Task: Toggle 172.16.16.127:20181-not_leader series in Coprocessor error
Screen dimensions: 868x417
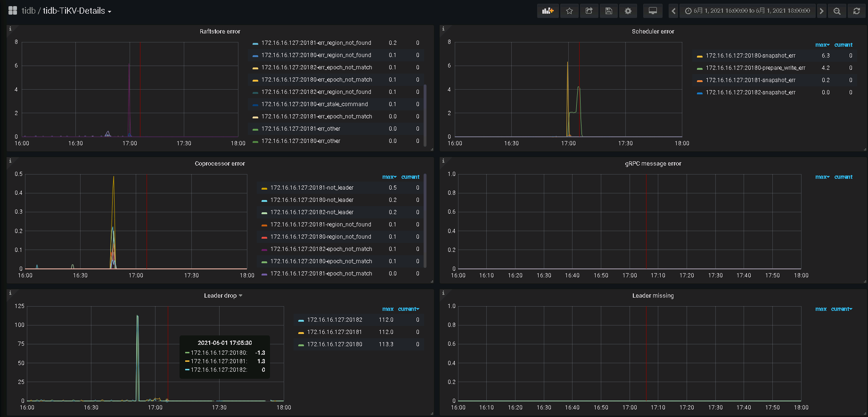Action: point(311,188)
